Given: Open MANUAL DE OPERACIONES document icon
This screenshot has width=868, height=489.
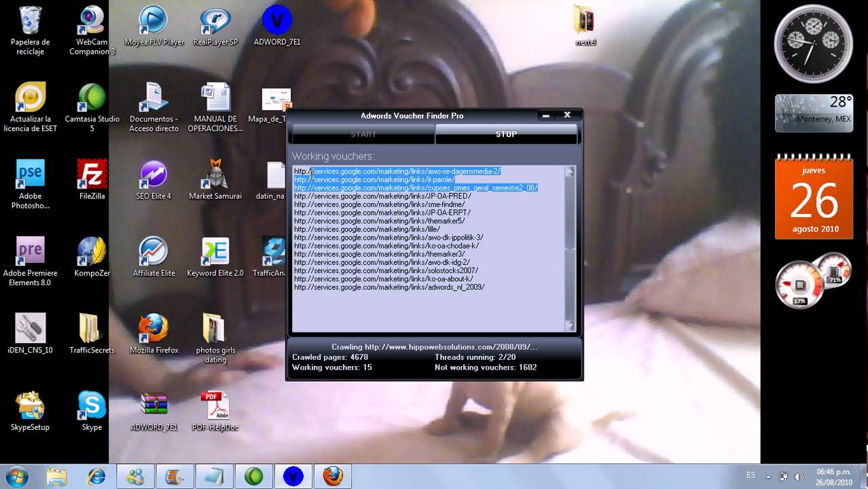Looking at the screenshot, I should (x=215, y=107).
